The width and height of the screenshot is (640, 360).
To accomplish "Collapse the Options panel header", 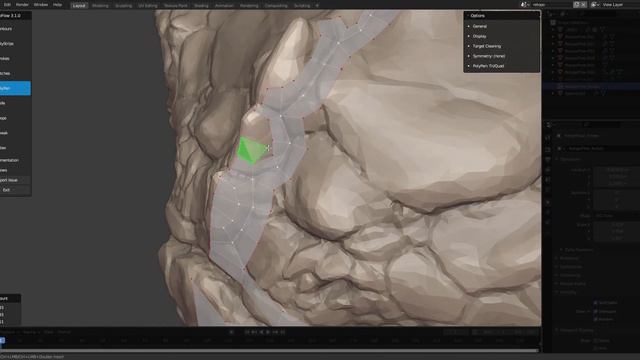I will point(502,16).
